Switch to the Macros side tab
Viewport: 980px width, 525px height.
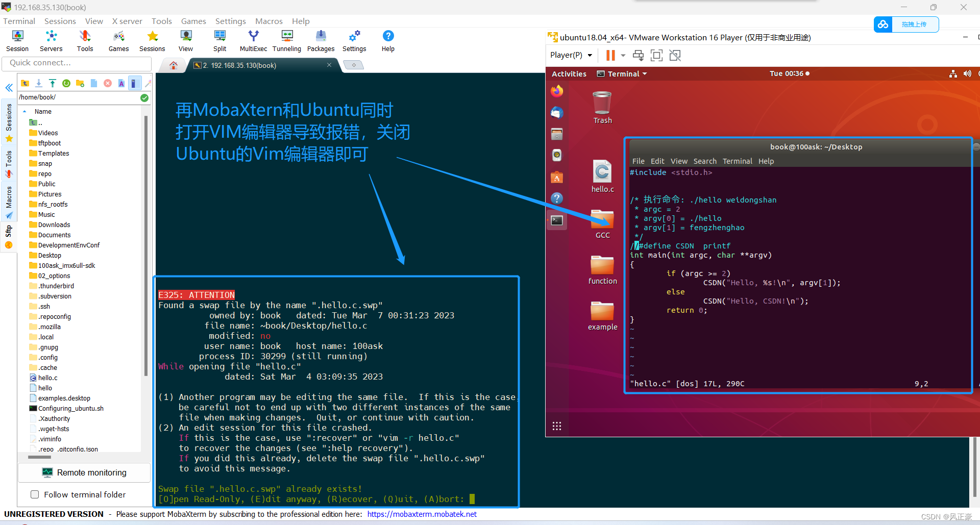click(x=9, y=202)
